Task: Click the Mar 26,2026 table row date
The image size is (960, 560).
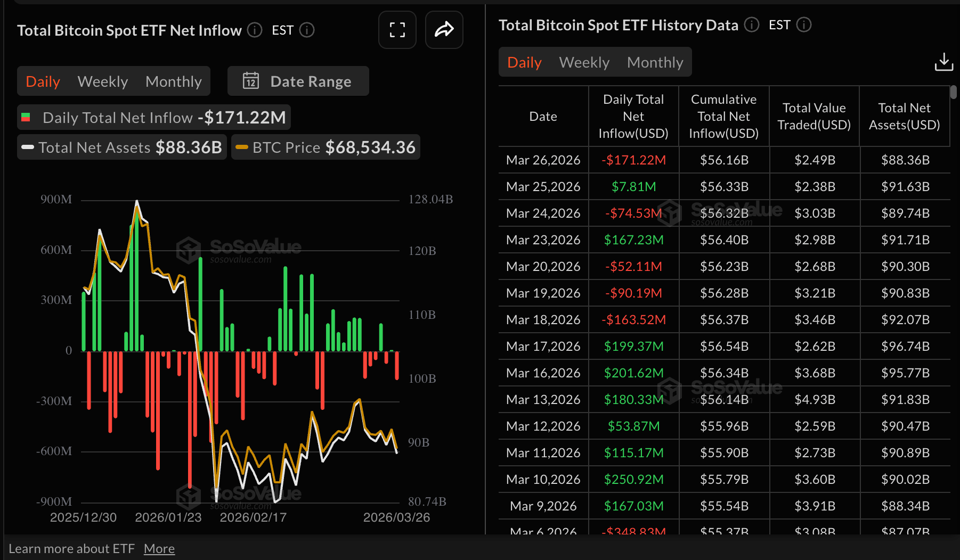Action: (543, 160)
